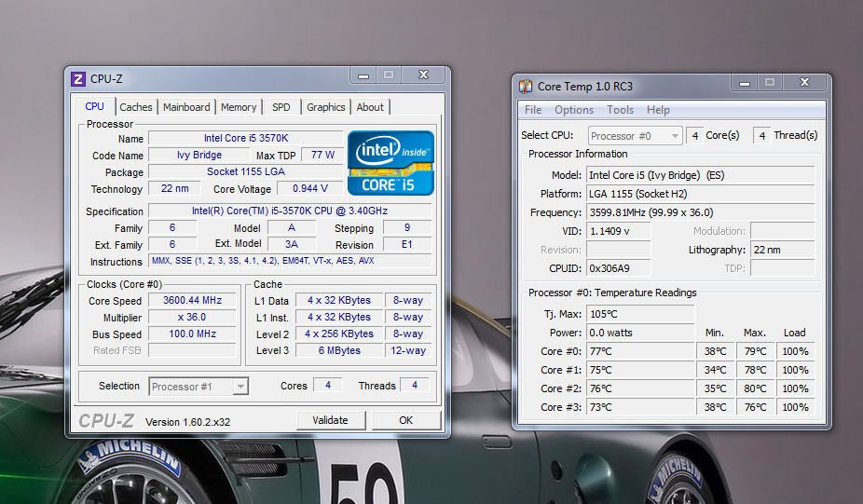Click Core #0 temperature 77°C
The width and height of the screenshot is (863, 504).
pos(640,351)
